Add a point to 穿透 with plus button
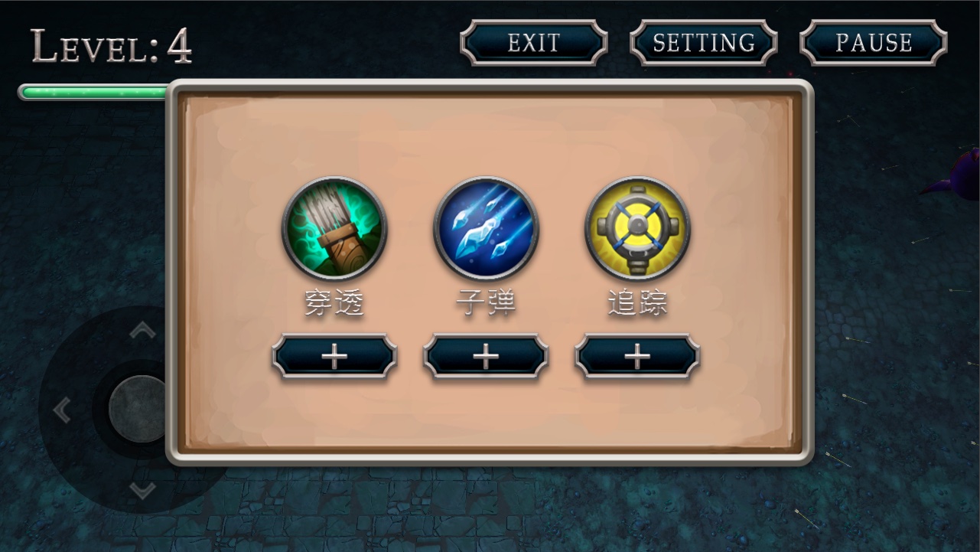The image size is (980, 552). (334, 357)
